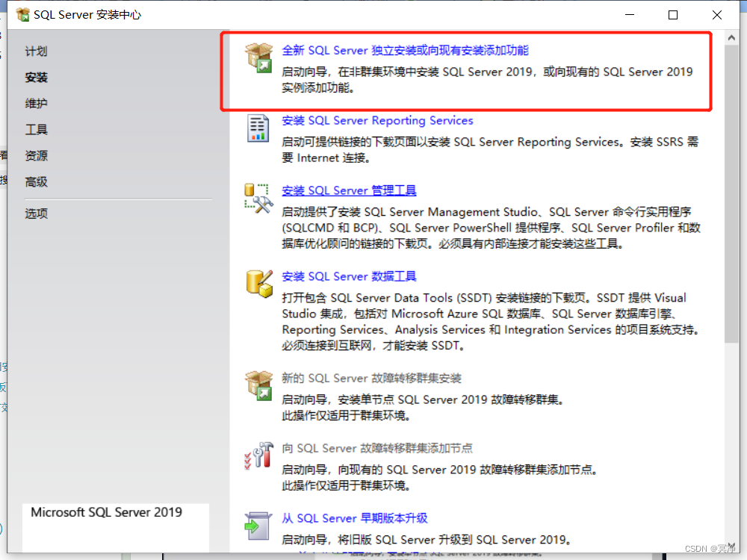
Task: Click the Reporting Services document icon
Action: pos(258,128)
